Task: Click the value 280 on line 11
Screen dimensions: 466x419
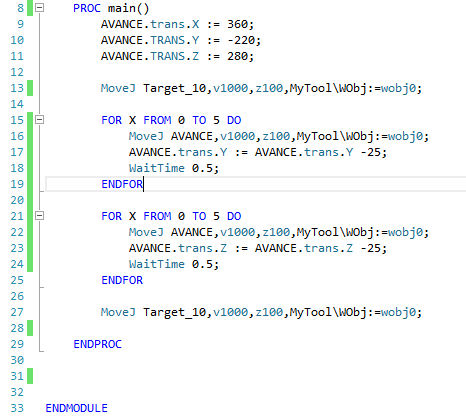Action: pos(238,56)
